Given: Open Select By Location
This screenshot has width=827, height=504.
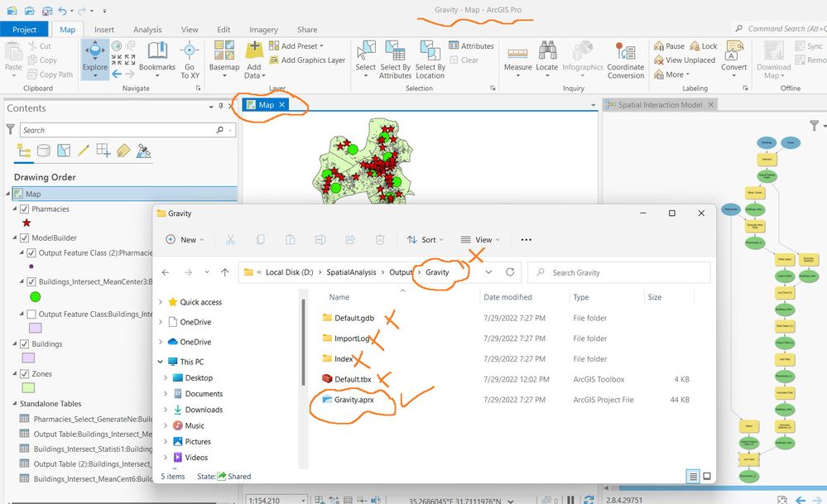Looking at the screenshot, I should pyautogui.click(x=430, y=59).
